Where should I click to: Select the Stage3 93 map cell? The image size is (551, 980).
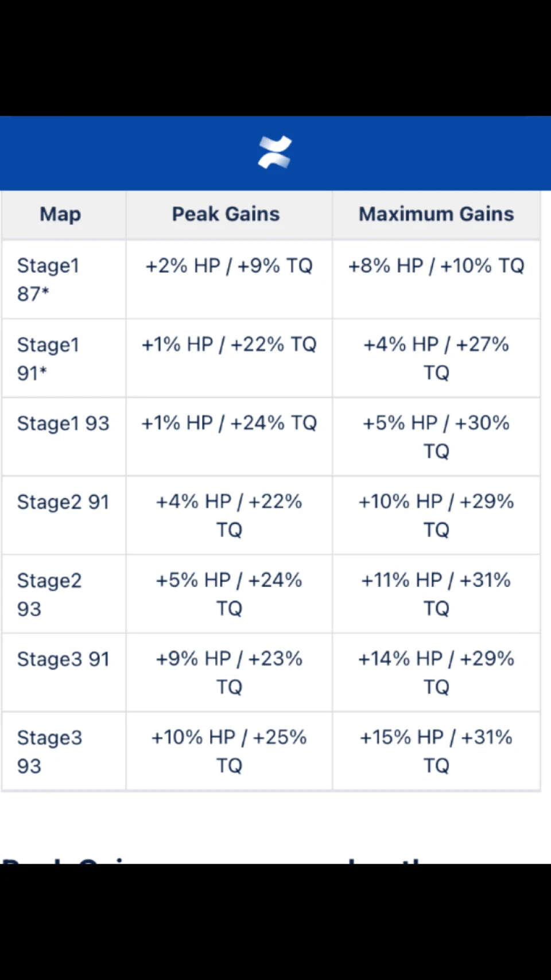64,751
